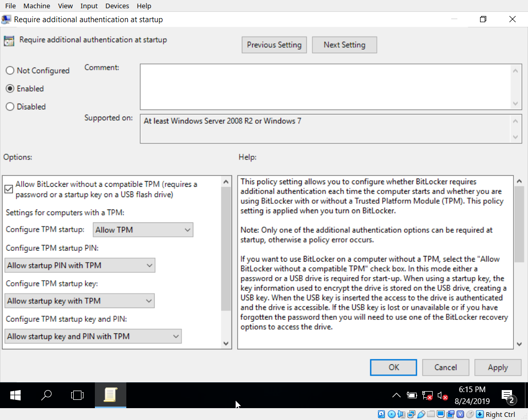Image resolution: width=528 pixels, height=420 pixels.
Task: Open the Action Center notifications icon
Action: [507, 396]
